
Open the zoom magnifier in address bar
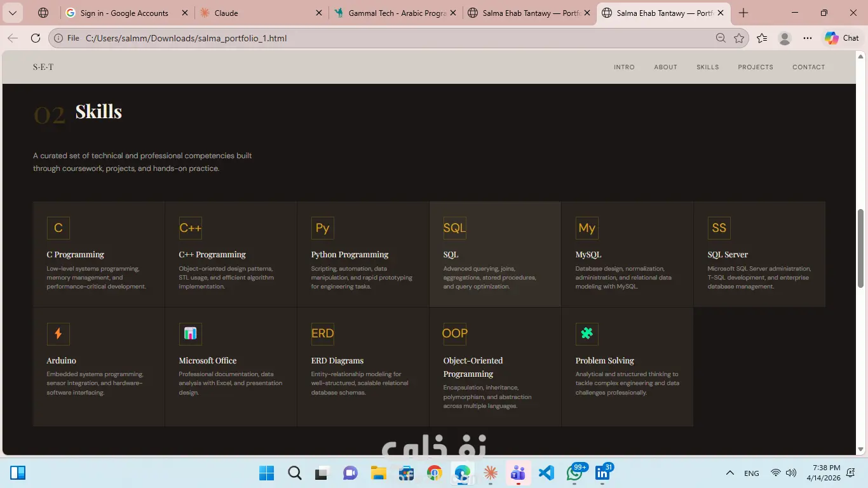pyautogui.click(x=721, y=38)
